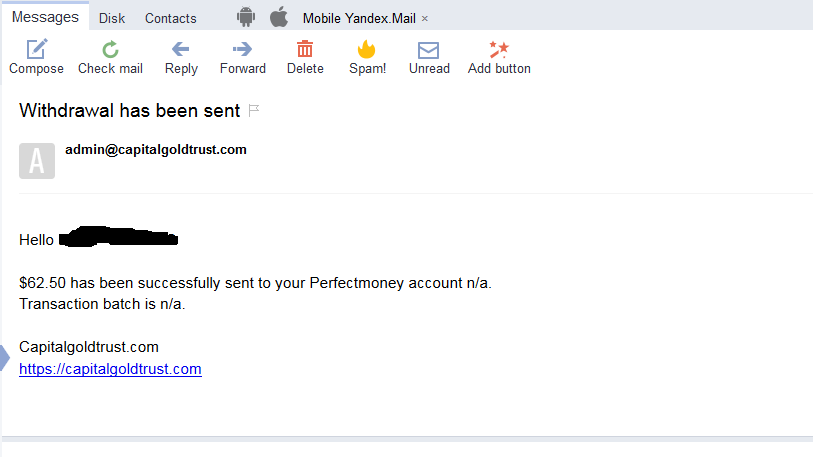Open the Mobile Yandex.Mail link
813x457 pixels.
click(x=359, y=18)
